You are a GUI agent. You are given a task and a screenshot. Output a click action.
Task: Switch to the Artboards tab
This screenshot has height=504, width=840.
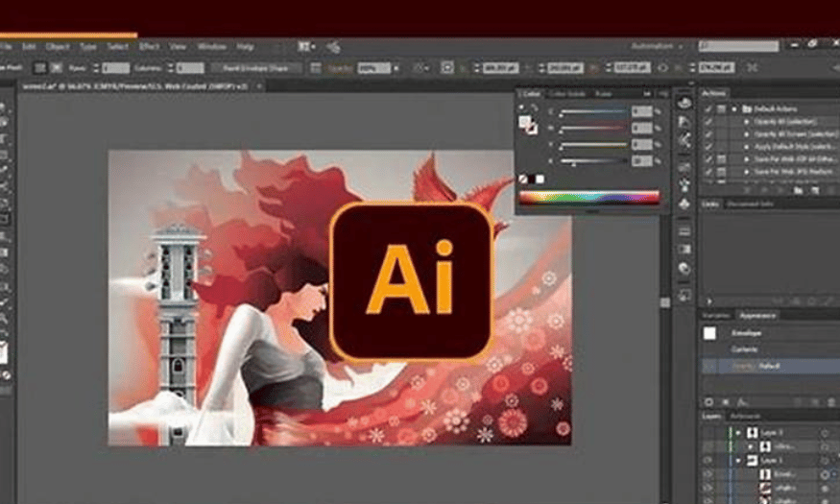tap(745, 417)
